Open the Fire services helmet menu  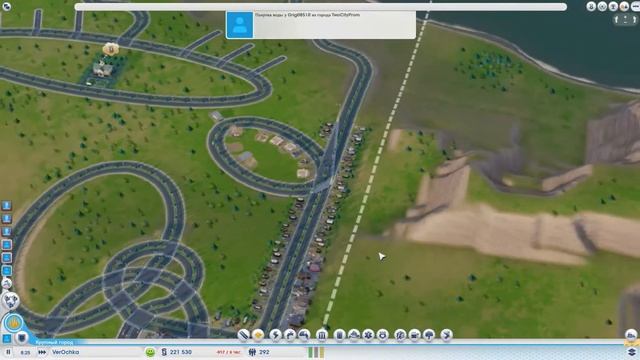pos(354,335)
